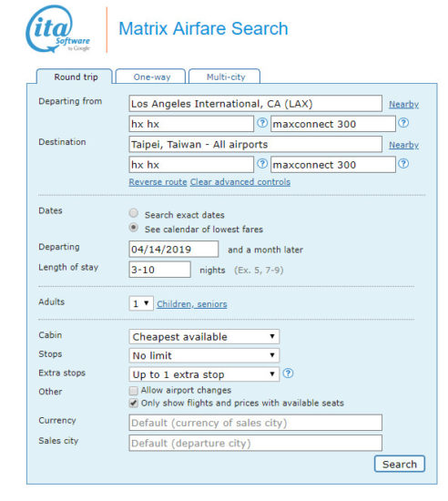Open the Adults count dropdown

tap(141, 303)
